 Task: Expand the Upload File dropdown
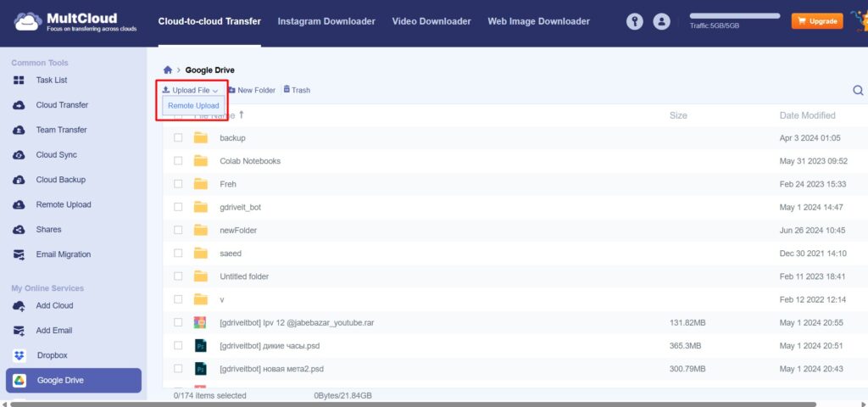(x=191, y=90)
